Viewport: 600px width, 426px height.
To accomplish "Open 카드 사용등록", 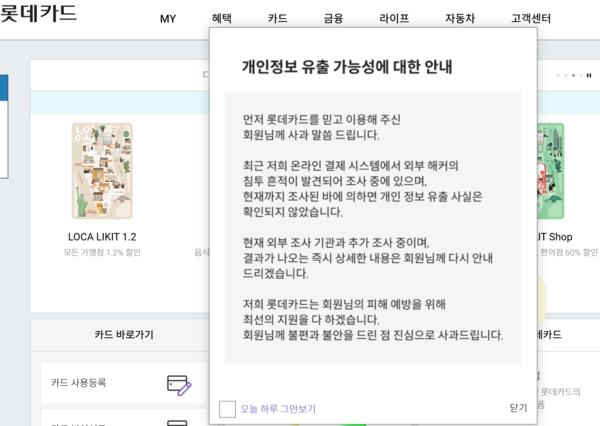I will click(124, 383).
